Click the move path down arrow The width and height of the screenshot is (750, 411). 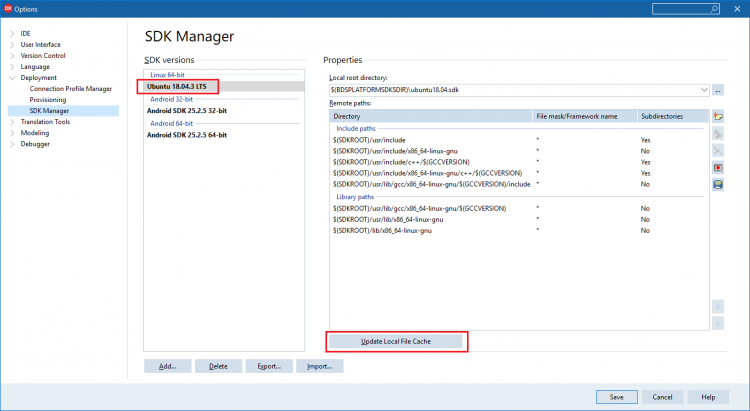[717, 323]
